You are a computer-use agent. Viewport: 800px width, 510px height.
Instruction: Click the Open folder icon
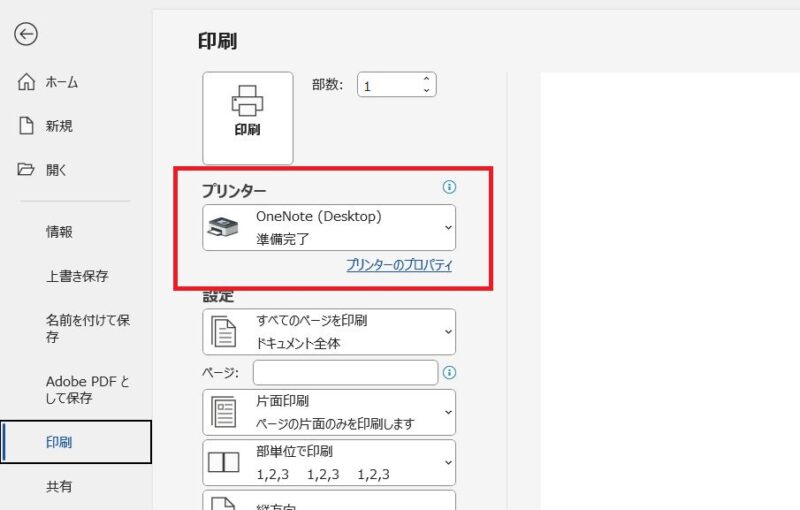(27, 170)
